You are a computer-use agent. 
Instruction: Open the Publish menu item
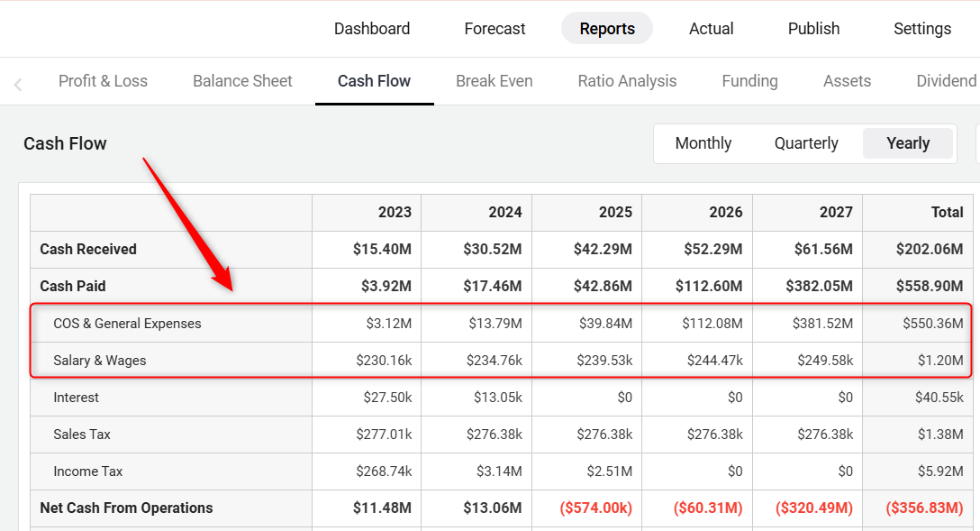pos(813,29)
